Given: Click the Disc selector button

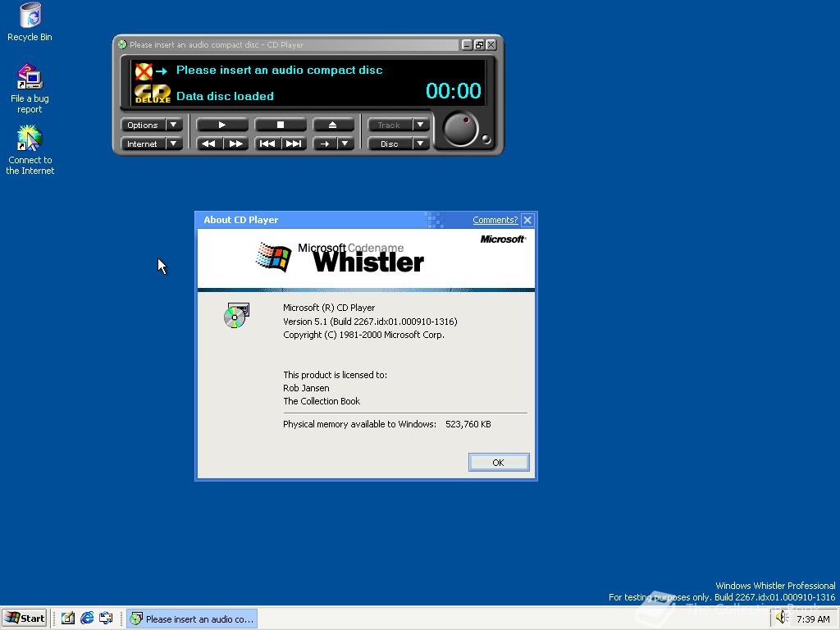Looking at the screenshot, I should (390, 144).
